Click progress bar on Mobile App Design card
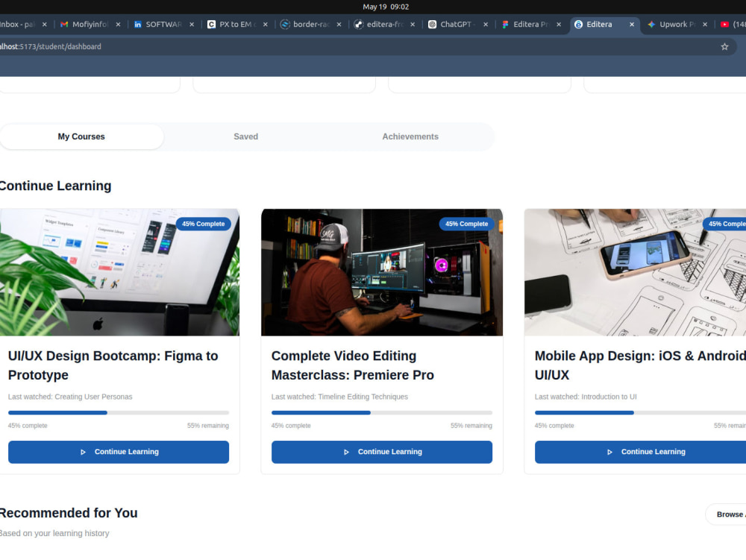 (x=640, y=412)
